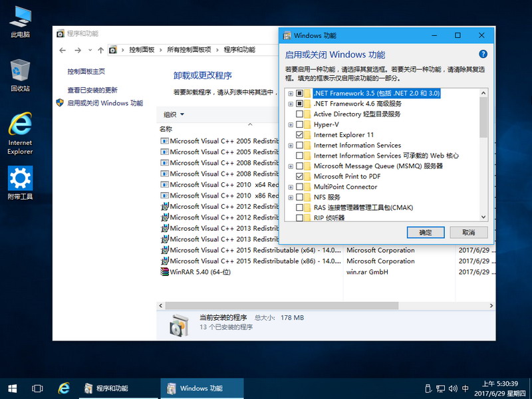The image size is (532, 399).
Task: Click the Internet Explorer 11 folder icon
Action: [308, 135]
